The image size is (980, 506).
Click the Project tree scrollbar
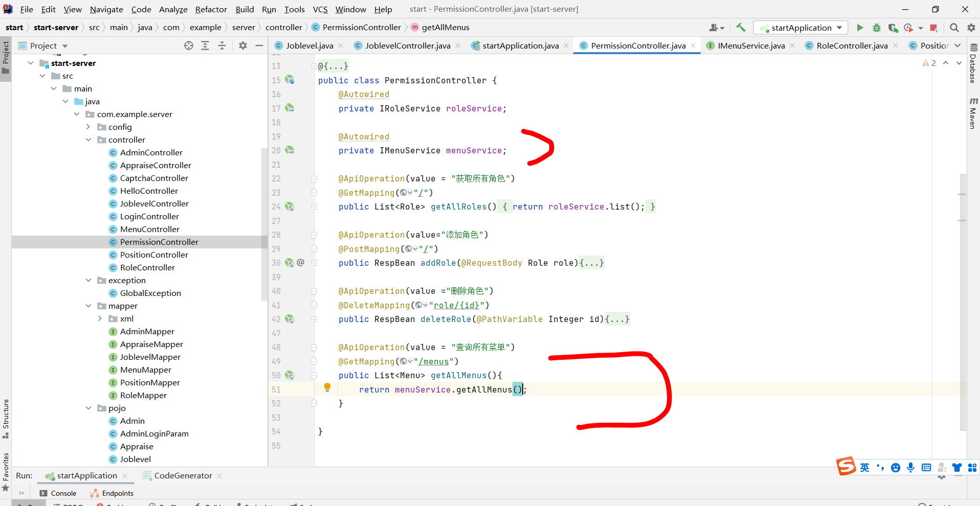(x=264, y=224)
